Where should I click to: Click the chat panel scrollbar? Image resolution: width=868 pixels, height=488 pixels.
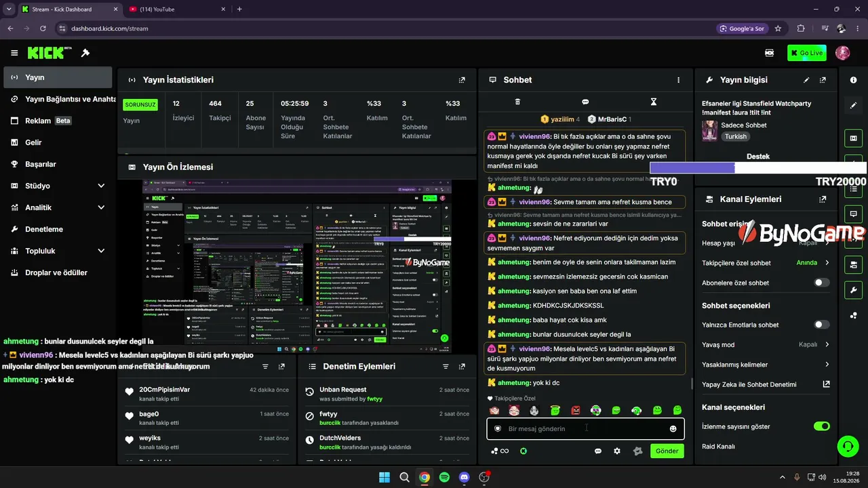pyautogui.click(x=691, y=384)
